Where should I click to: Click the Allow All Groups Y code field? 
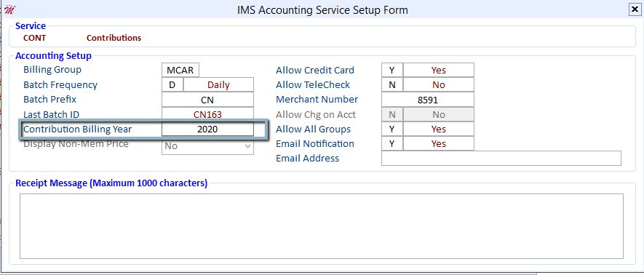point(392,129)
